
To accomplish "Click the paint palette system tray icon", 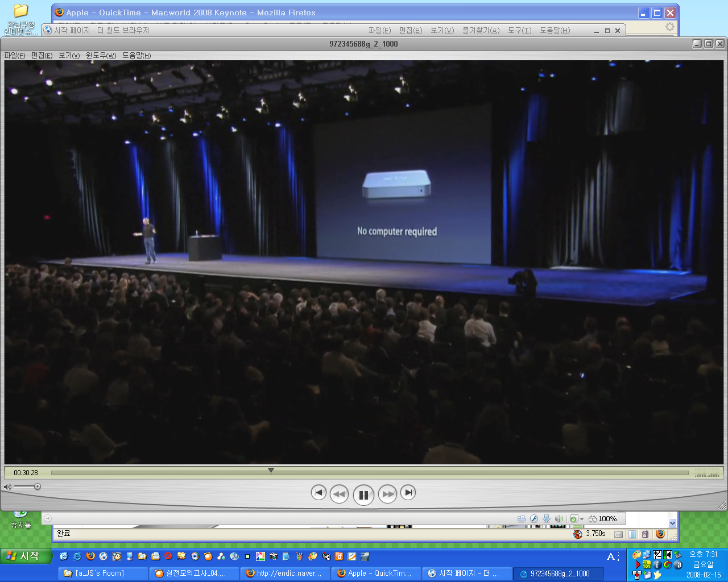I will [637, 554].
